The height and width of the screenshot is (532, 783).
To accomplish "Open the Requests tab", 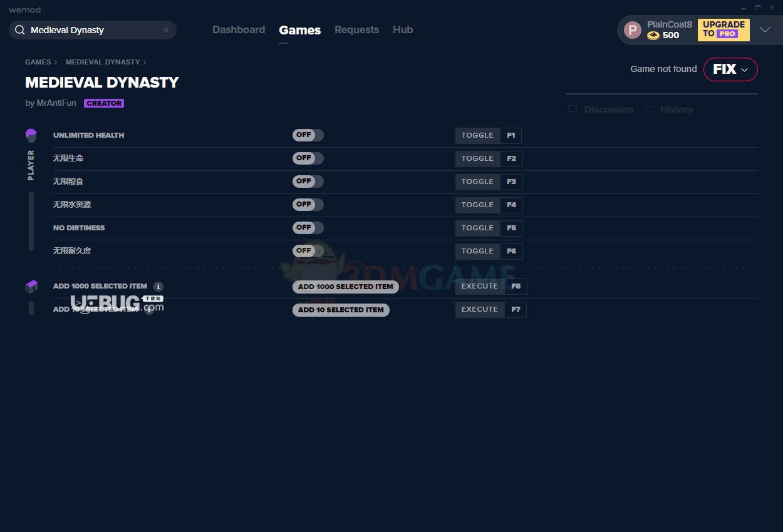I will pyautogui.click(x=356, y=29).
